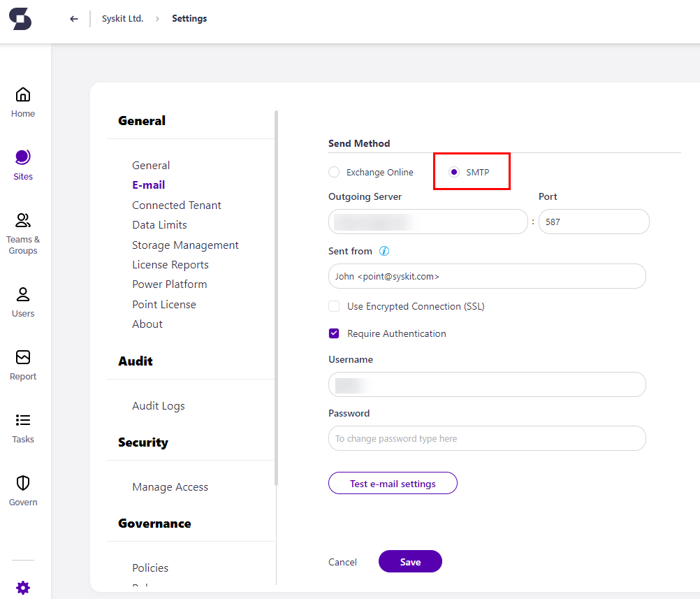Screen dimensions: 700x599
Task: Switch to the Connected Tenant settings page
Action: coord(176,205)
